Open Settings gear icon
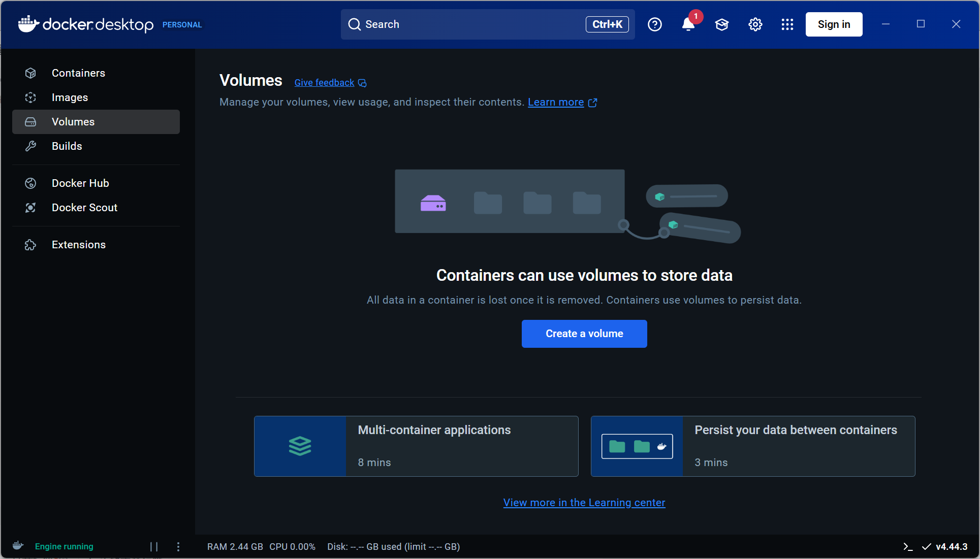Viewport: 980px width, 559px height. point(755,24)
